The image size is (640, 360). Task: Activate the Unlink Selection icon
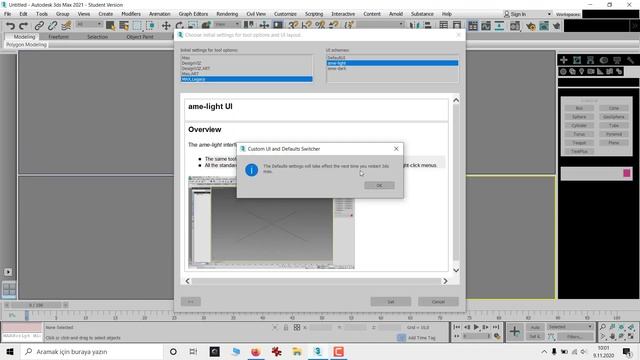point(52,26)
